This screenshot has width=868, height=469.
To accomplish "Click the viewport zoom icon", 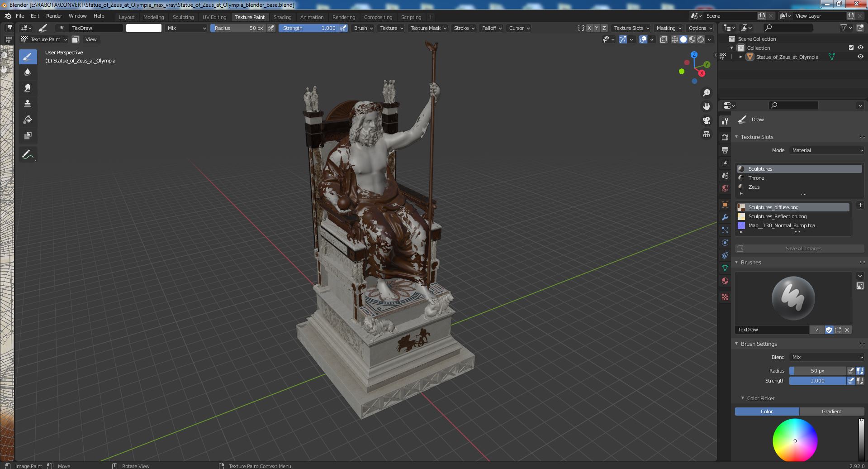I will pyautogui.click(x=706, y=93).
